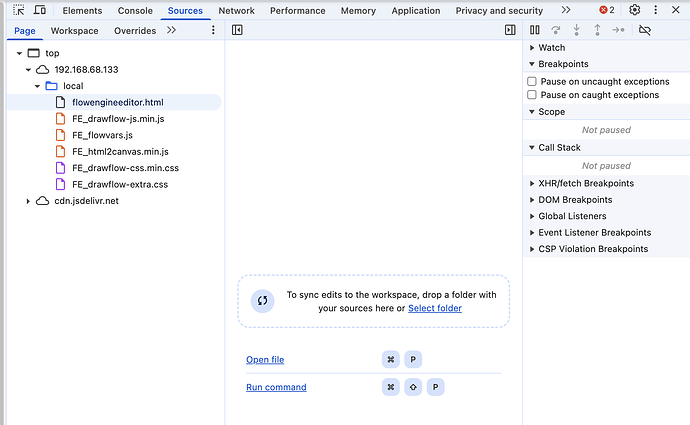Enable Pause on caught exceptions
This screenshot has width=690, height=425.
[532, 95]
